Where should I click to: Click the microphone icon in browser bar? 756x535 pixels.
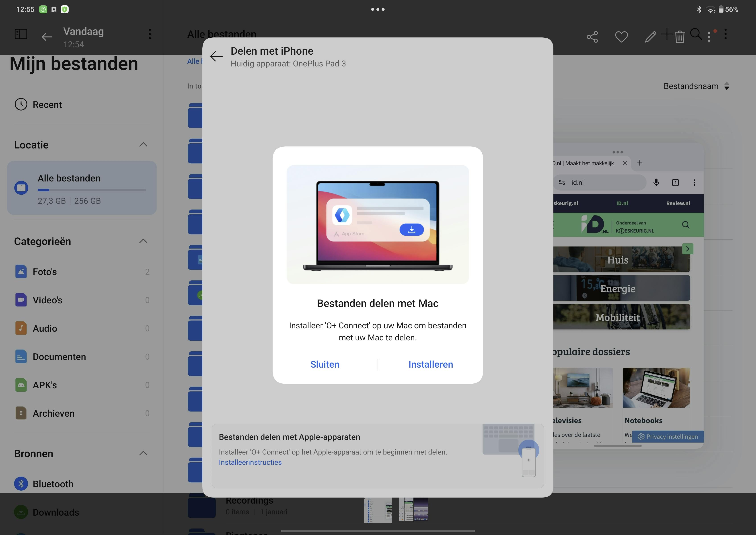(656, 183)
